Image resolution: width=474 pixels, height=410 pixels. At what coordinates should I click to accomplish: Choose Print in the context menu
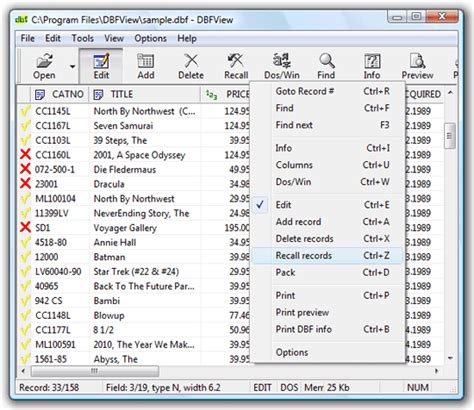[x=328, y=295]
